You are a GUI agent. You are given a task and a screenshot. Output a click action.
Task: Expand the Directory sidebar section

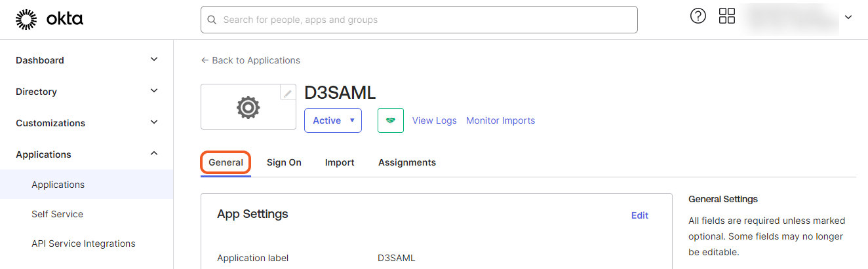pyautogui.click(x=154, y=91)
